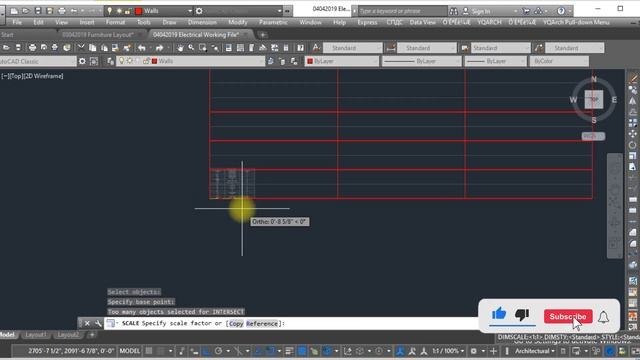Viewport: 640px width, 360px height.
Task: Open the Architectural units dropdown in the status bar
Action: [535, 351]
